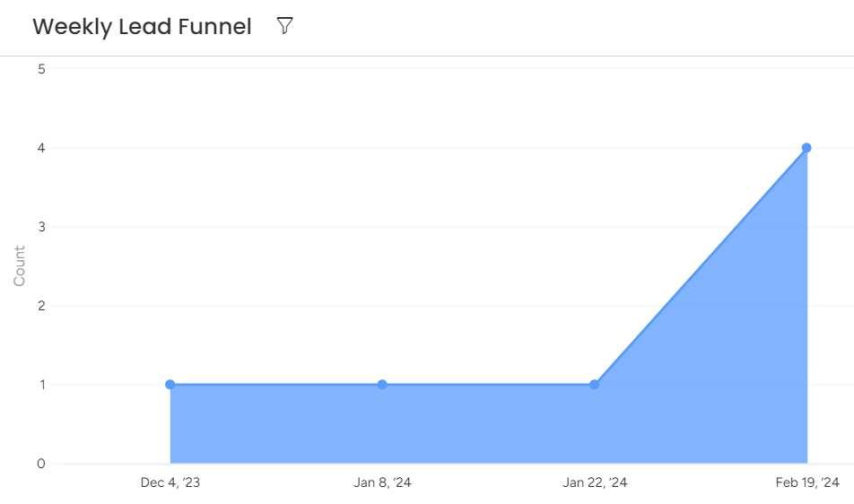The width and height of the screenshot is (854, 504).
Task: Select the Dec 4, '23 data point
Action: [x=170, y=385]
